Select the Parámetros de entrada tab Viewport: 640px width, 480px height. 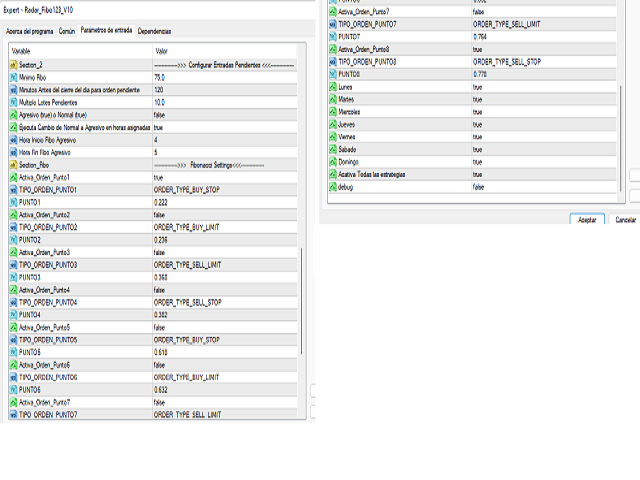pyautogui.click(x=106, y=30)
